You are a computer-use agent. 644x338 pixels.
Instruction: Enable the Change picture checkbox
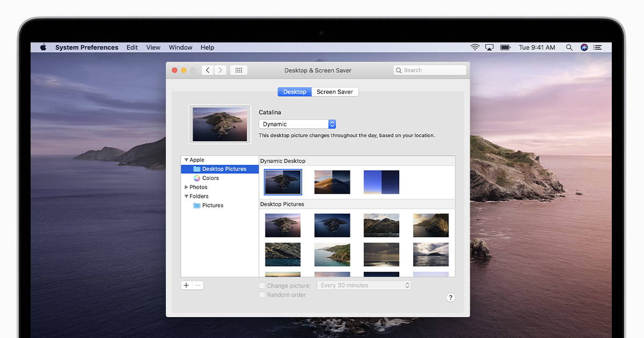pyautogui.click(x=262, y=286)
